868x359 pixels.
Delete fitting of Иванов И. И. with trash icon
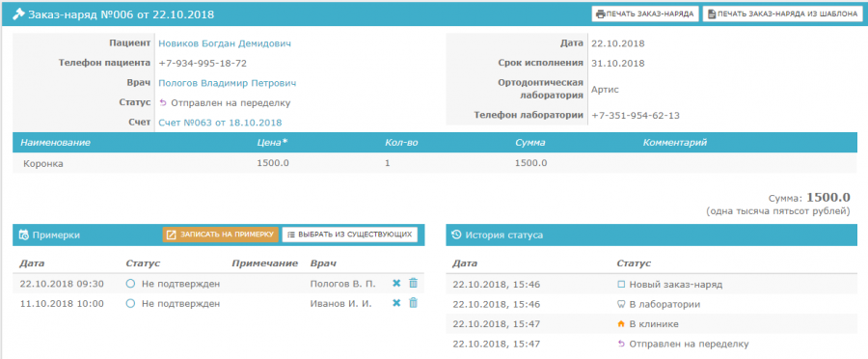[x=413, y=303]
